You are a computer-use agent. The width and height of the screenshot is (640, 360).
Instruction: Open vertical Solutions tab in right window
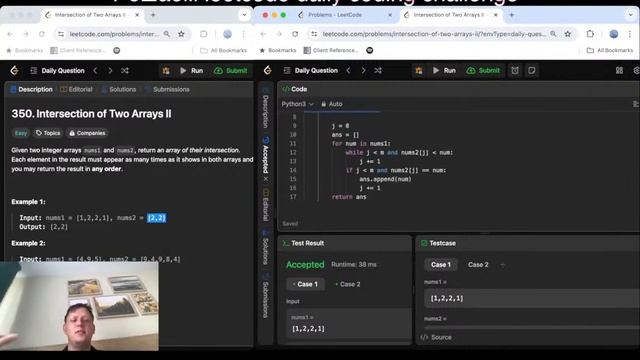click(265, 247)
